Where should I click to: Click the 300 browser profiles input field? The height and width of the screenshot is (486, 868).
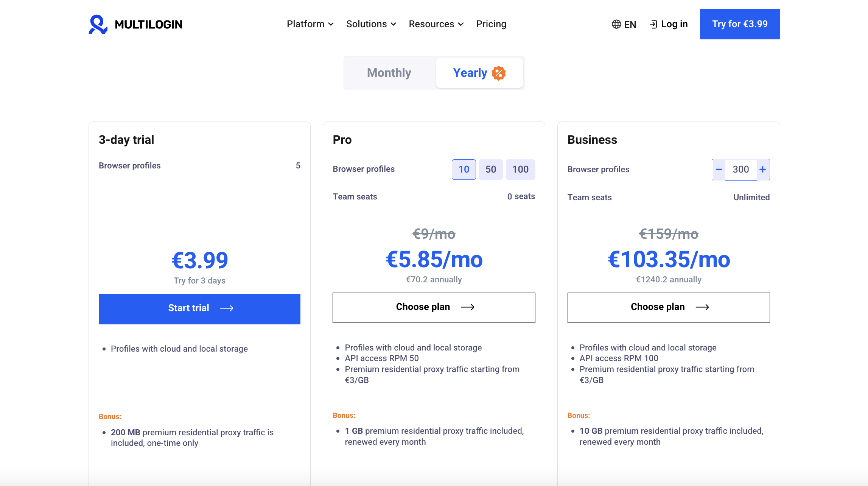740,170
